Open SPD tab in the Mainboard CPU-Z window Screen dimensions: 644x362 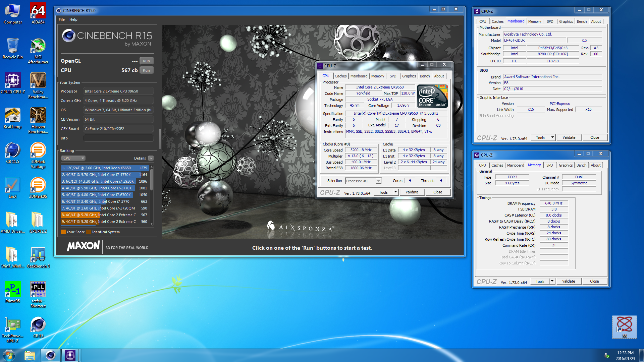click(550, 21)
